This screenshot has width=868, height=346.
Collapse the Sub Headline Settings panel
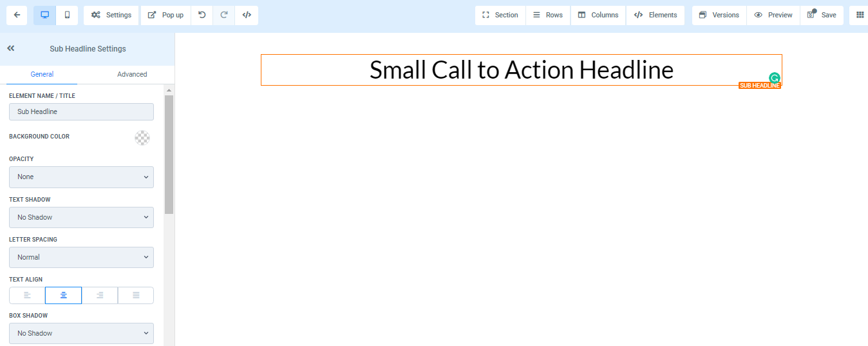(11, 48)
